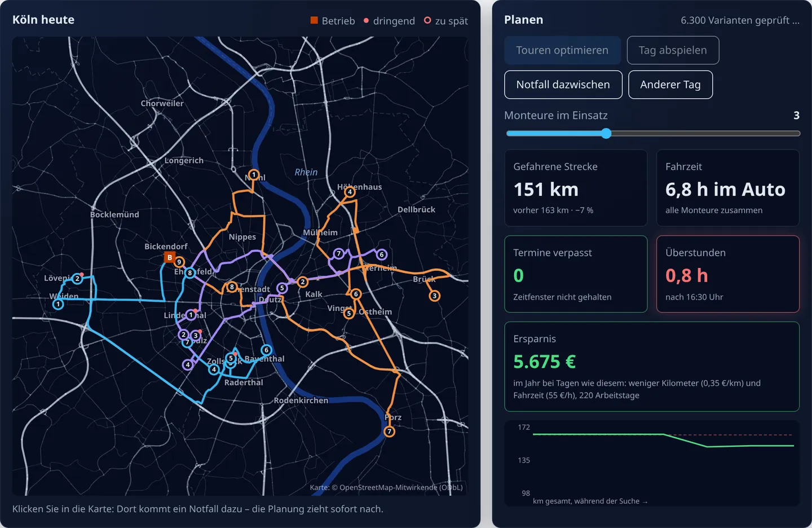
Task: Select orange stop 7 in Porz
Action: [x=389, y=432]
